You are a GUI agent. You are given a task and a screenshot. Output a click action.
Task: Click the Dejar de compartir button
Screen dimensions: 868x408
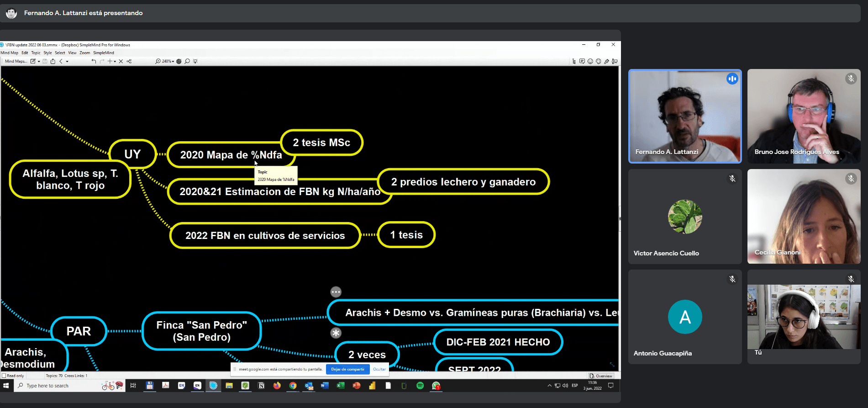(347, 369)
